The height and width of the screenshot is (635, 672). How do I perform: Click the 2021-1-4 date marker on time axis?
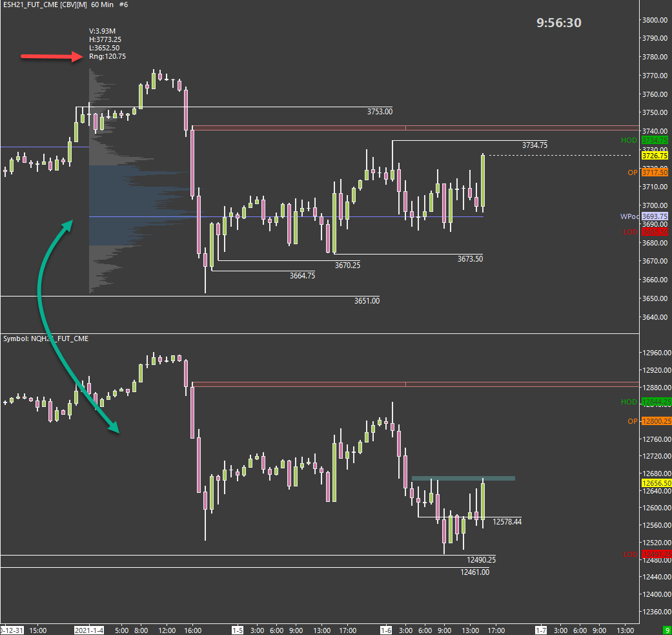point(89,630)
